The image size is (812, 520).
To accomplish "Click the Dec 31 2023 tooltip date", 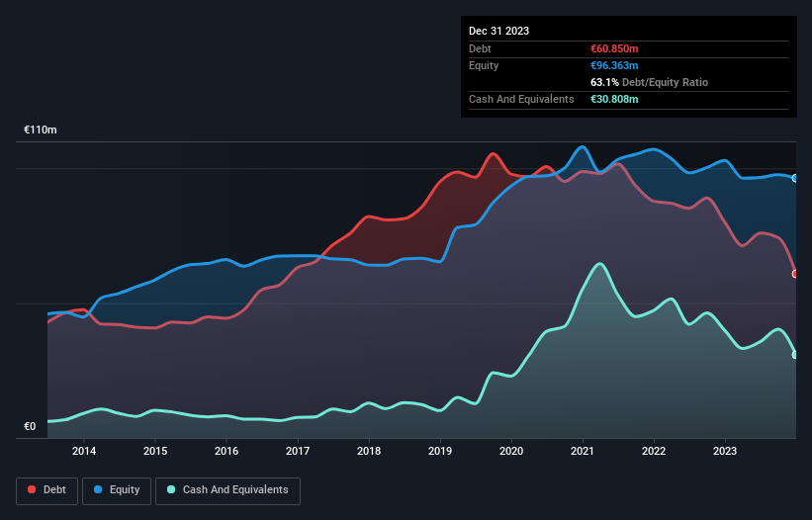I will [x=498, y=31].
